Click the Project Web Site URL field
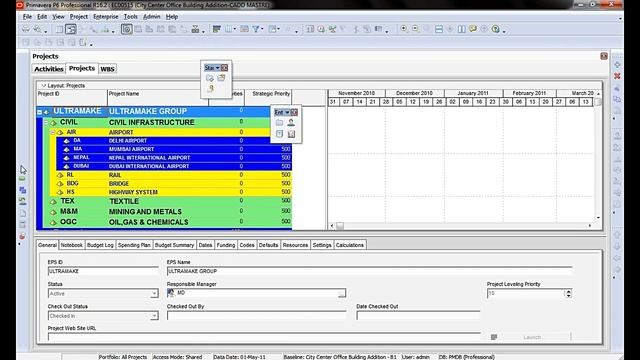640x360 pixels. click(264, 337)
